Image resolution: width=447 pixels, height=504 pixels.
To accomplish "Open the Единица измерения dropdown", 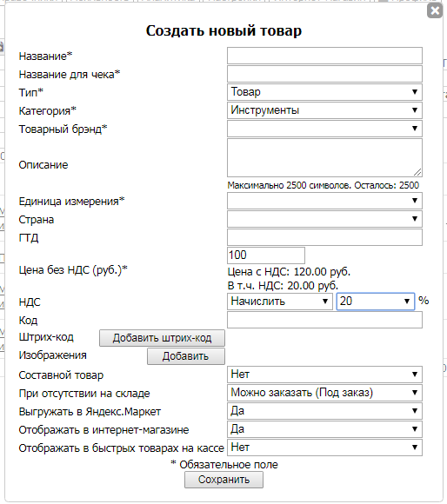I will click(x=324, y=201).
